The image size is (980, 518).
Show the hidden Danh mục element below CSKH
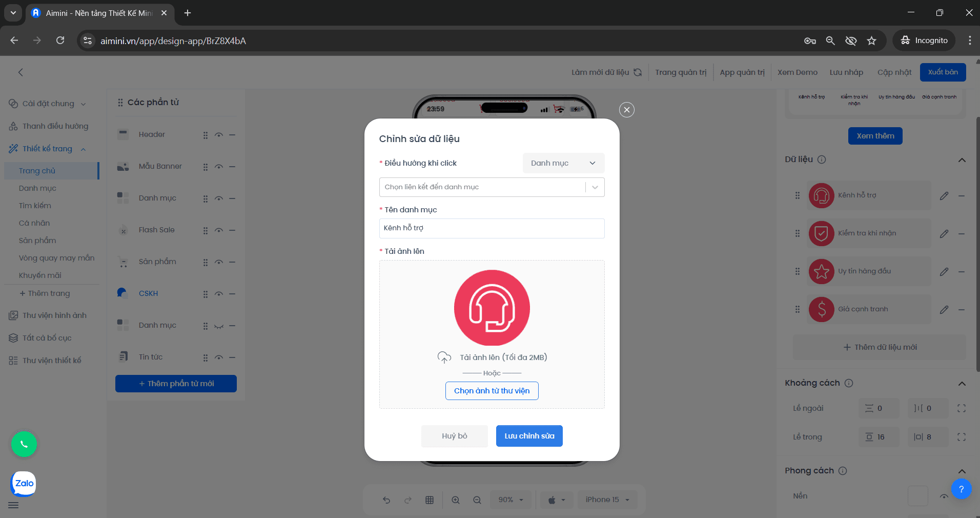pos(219,326)
